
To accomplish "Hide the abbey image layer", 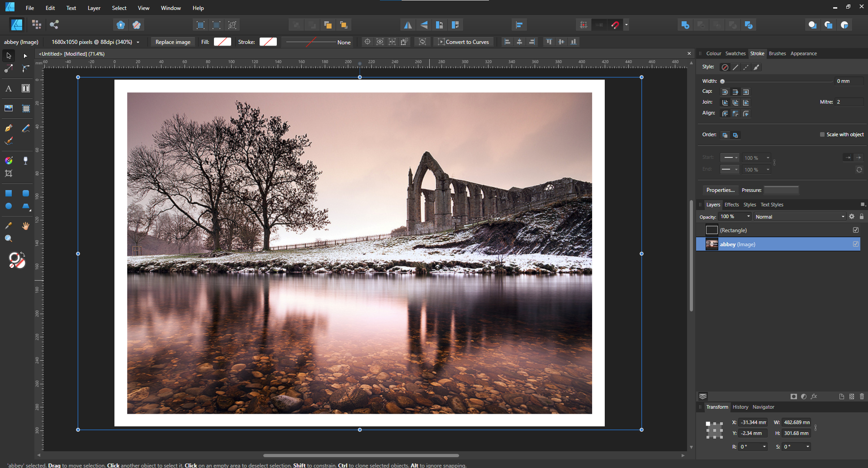I will 856,244.
